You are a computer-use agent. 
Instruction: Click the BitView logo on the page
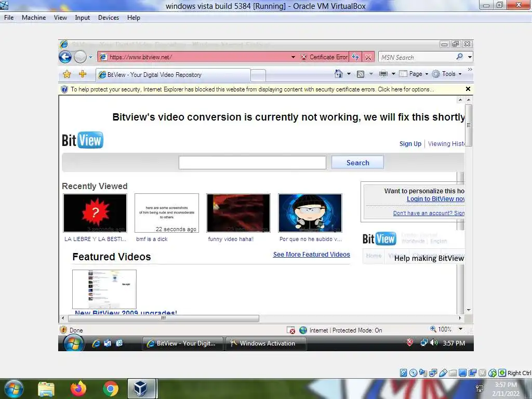click(83, 140)
